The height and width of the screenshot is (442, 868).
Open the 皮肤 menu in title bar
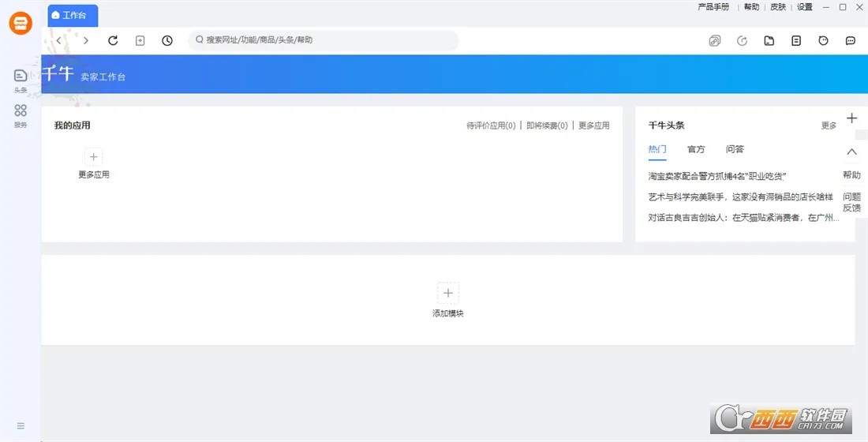pos(778,7)
